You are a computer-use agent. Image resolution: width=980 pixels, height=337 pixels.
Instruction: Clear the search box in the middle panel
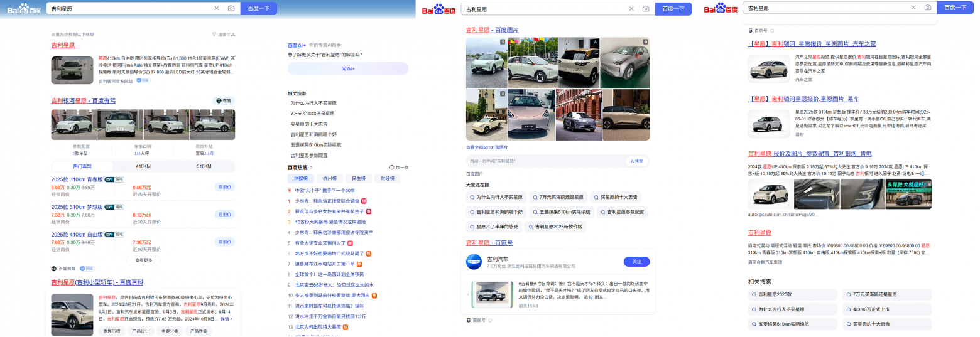632,9
